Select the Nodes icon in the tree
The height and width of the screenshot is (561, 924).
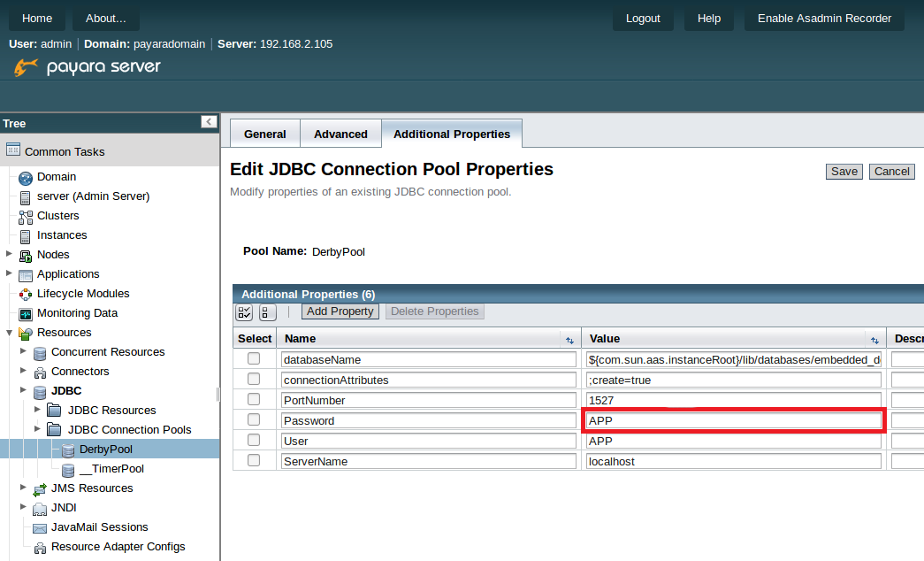tap(26, 256)
